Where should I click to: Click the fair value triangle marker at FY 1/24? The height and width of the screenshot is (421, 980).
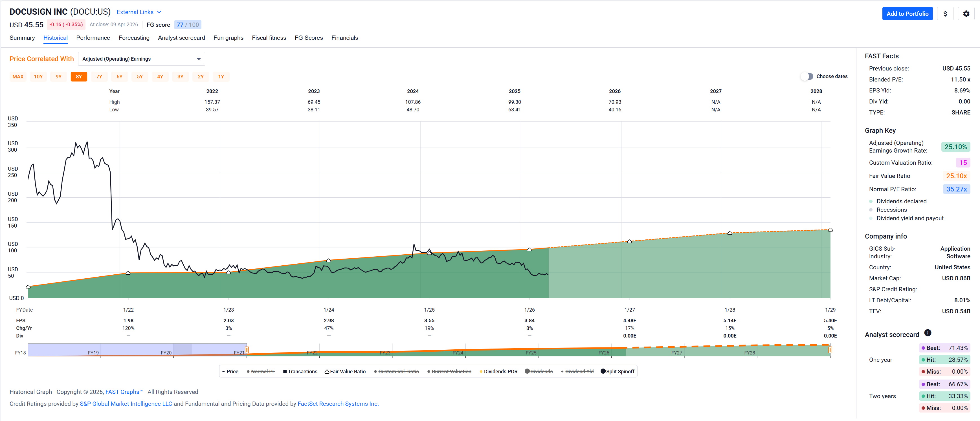329,261
